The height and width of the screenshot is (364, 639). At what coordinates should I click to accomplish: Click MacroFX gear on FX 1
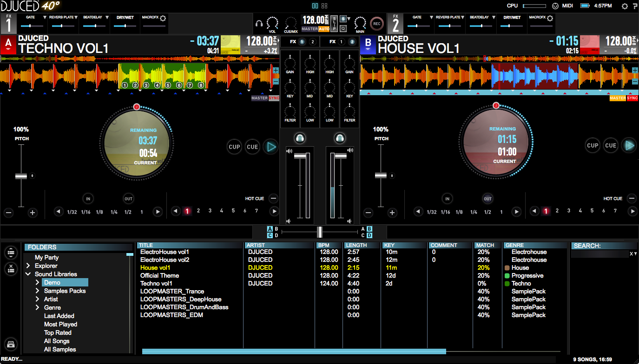point(163,18)
